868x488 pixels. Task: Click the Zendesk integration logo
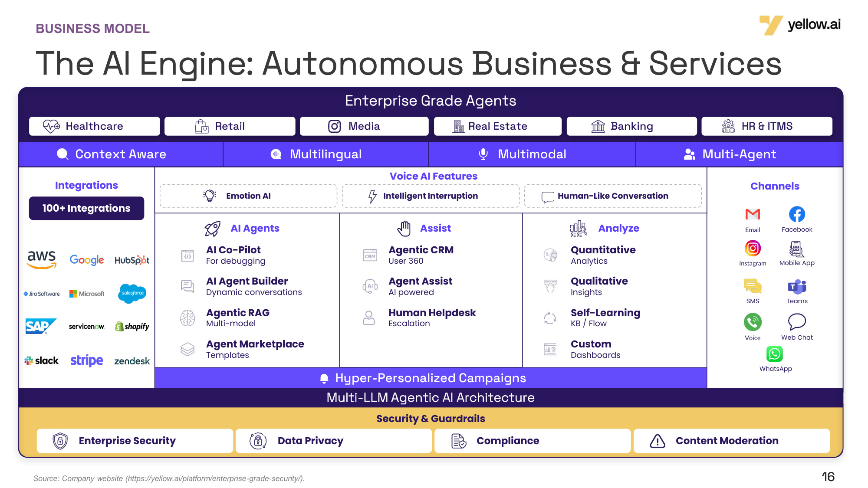pos(132,361)
